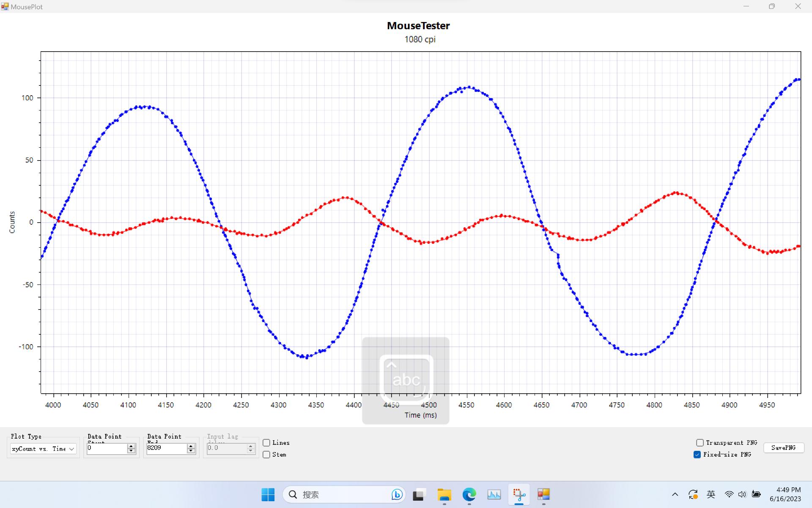
Task: Click the SavePNG button
Action: (783, 448)
